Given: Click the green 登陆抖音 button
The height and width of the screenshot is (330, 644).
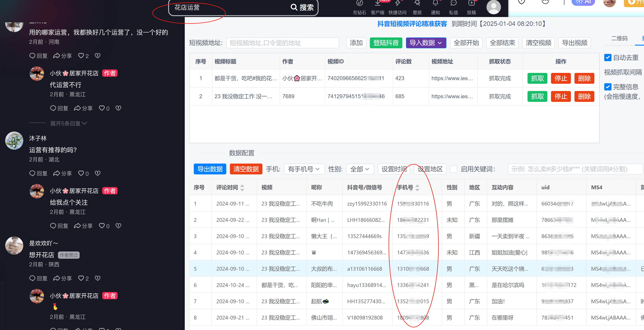Looking at the screenshot, I should pos(386,43).
